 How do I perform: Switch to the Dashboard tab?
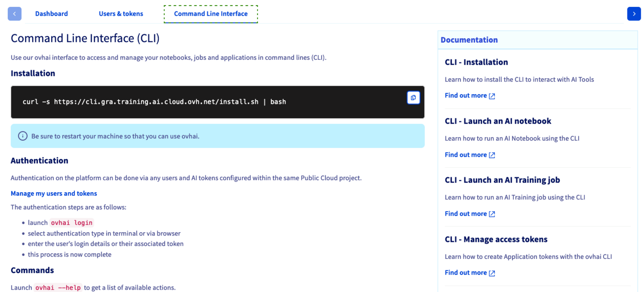tap(52, 13)
